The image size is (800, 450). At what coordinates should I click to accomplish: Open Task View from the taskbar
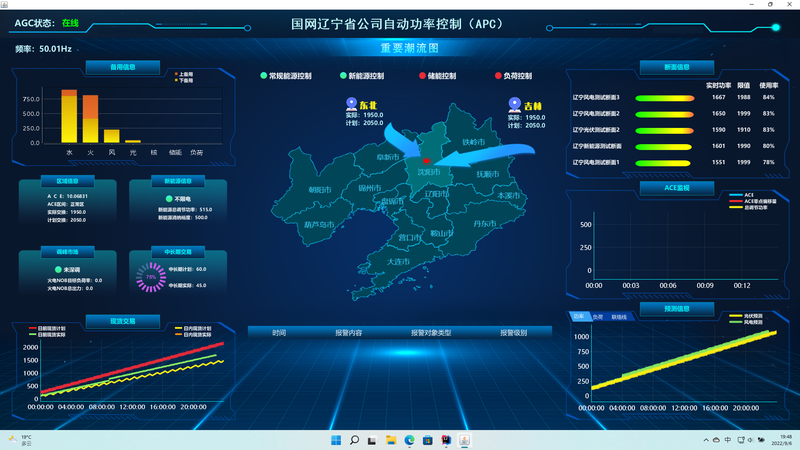pos(372,440)
